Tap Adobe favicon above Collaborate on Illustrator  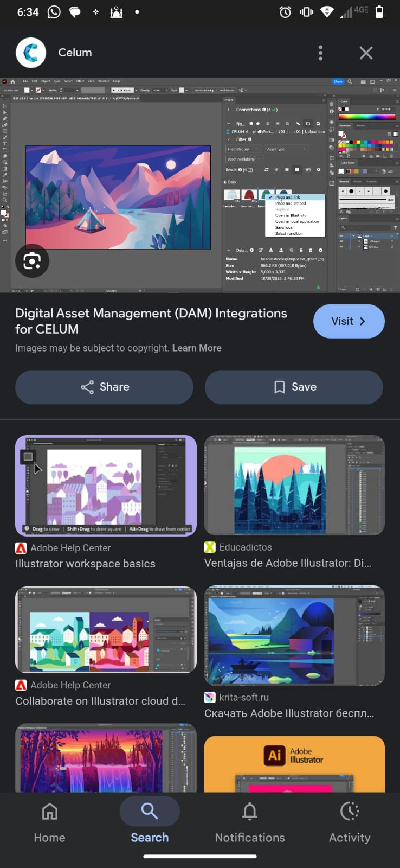tap(21, 685)
